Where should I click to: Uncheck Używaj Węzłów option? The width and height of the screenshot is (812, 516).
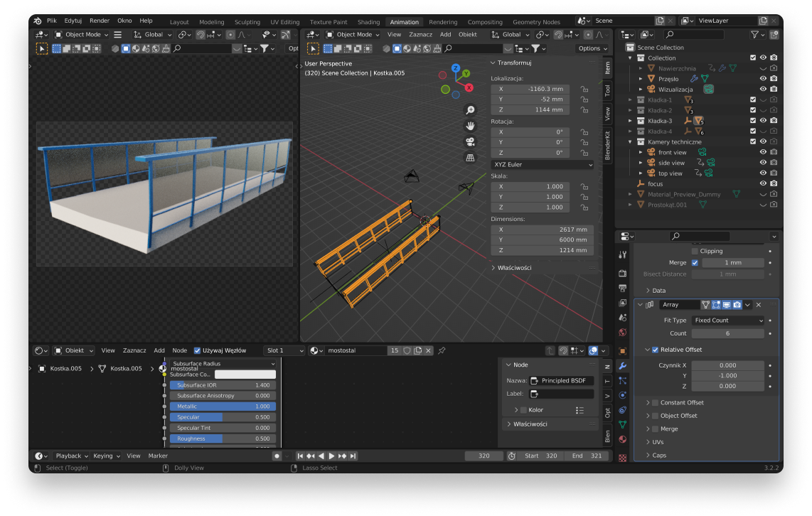click(197, 350)
